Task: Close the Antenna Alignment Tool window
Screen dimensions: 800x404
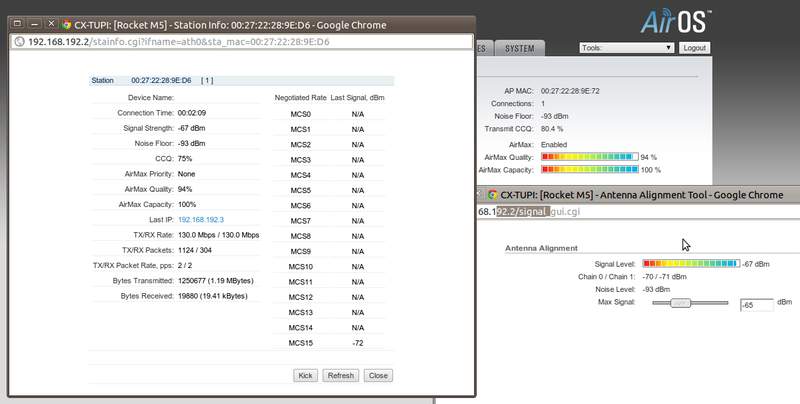Action: pos(479,194)
